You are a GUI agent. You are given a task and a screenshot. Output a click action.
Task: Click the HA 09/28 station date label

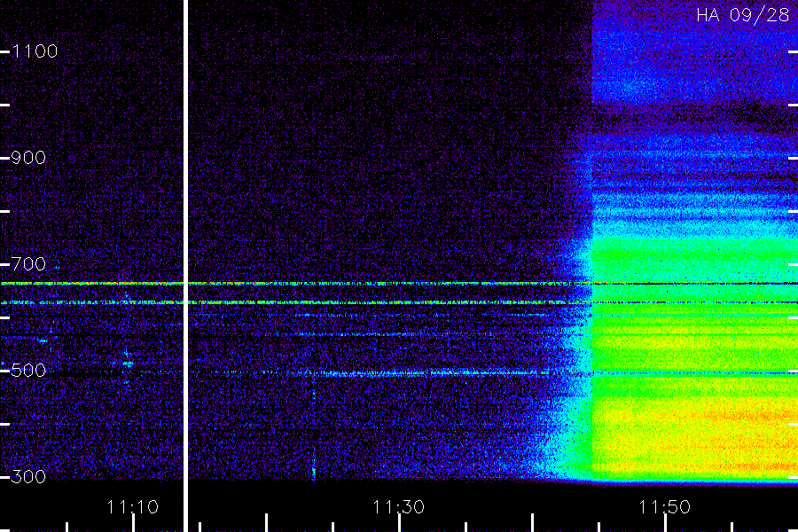pyautogui.click(x=742, y=15)
